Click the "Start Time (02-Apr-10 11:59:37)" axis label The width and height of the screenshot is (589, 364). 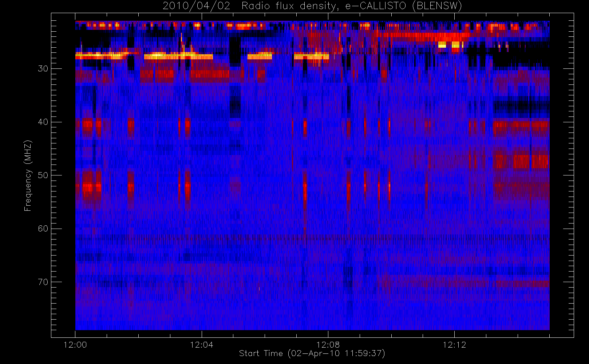[x=312, y=353]
